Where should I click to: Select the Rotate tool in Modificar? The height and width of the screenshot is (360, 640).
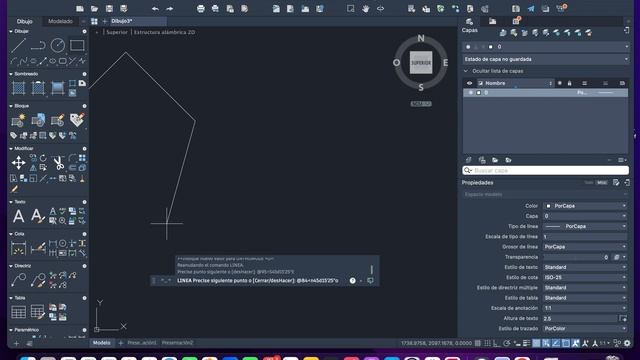pyautogui.click(x=43, y=158)
